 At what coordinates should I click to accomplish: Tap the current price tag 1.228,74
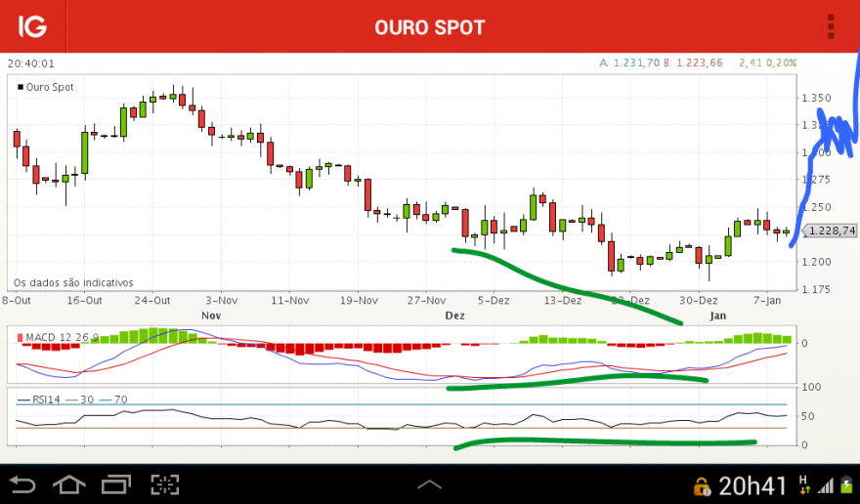pyautogui.click(x=831, y=231)
